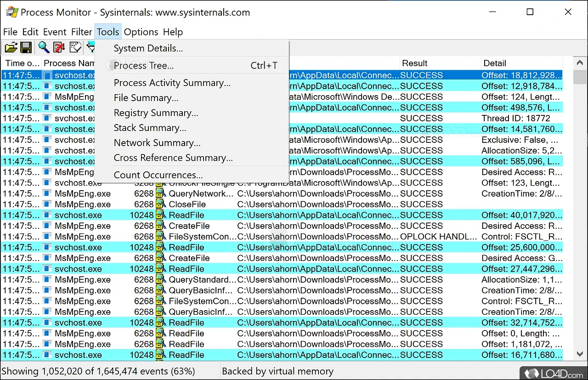Click the Detail column header

(494, 63)
